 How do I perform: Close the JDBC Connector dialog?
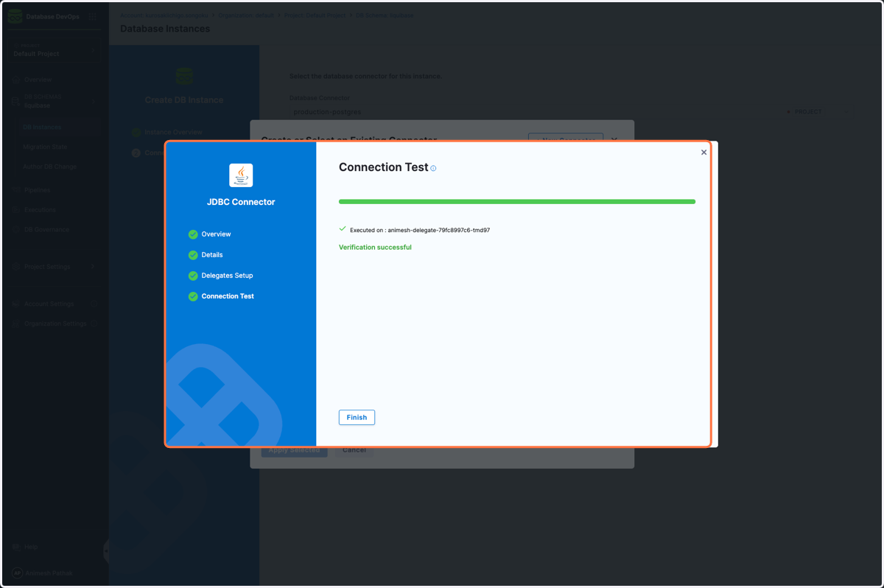pyautogui.click(x=704, y=153)
